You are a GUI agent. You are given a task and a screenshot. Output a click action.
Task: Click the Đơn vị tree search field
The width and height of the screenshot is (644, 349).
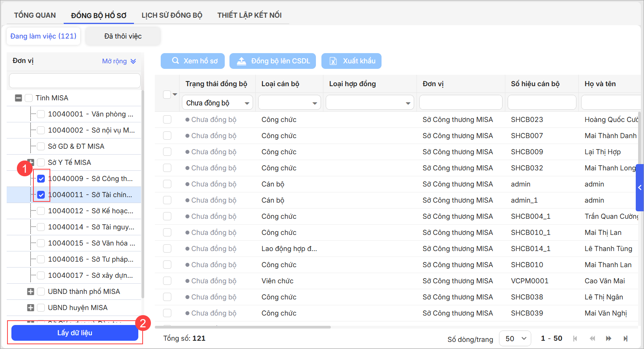75,81
